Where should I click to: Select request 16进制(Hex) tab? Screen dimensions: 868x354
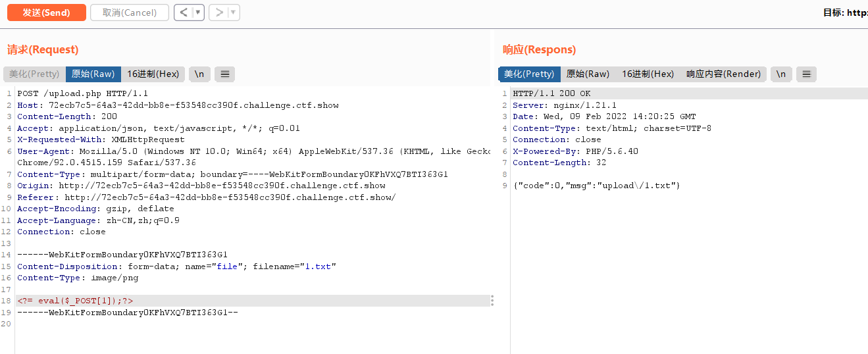[x=153, y=74]
